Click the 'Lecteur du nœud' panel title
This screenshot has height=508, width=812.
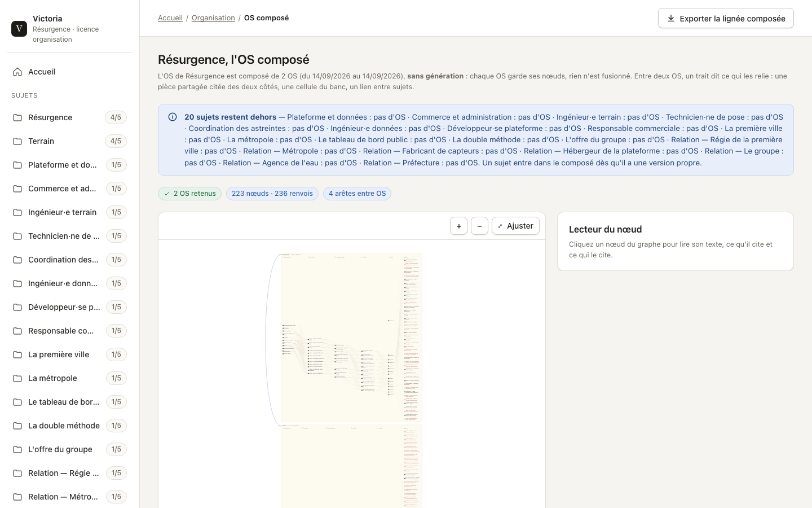click(x=605, y=229)
